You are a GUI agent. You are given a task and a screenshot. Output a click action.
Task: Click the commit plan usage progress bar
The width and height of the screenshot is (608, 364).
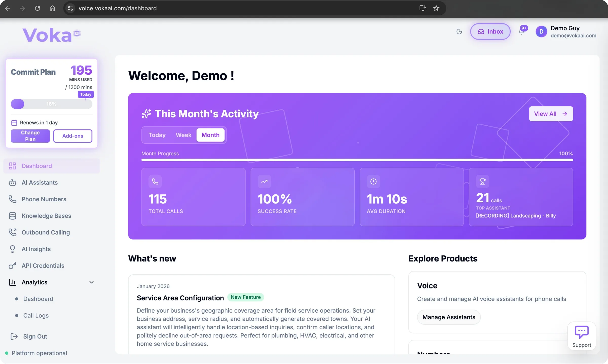point(51,104)
